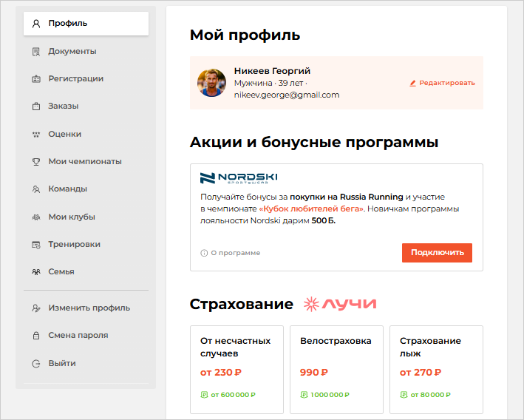This screenshot has height=420, width=524.
Task: Click the trophy icon for My Championships
Action: point(35,162)
